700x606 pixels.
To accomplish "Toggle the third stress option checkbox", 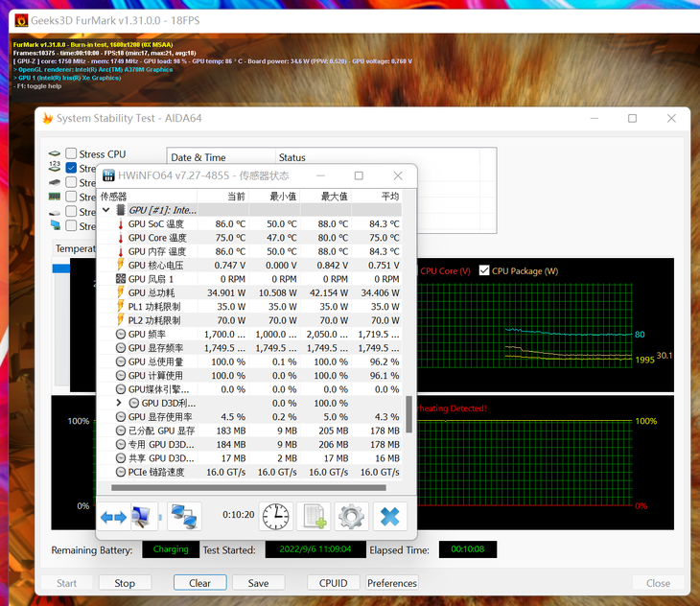I will [71, 182].
